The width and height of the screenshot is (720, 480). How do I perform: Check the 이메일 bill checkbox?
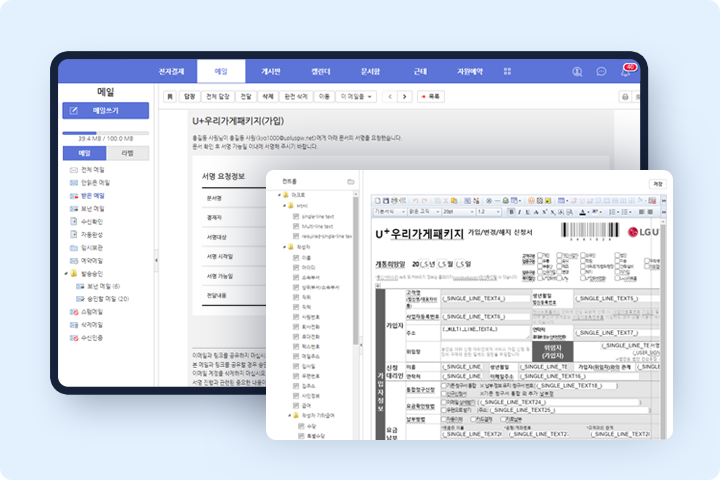pyautogui.click(x=444, y=402)
